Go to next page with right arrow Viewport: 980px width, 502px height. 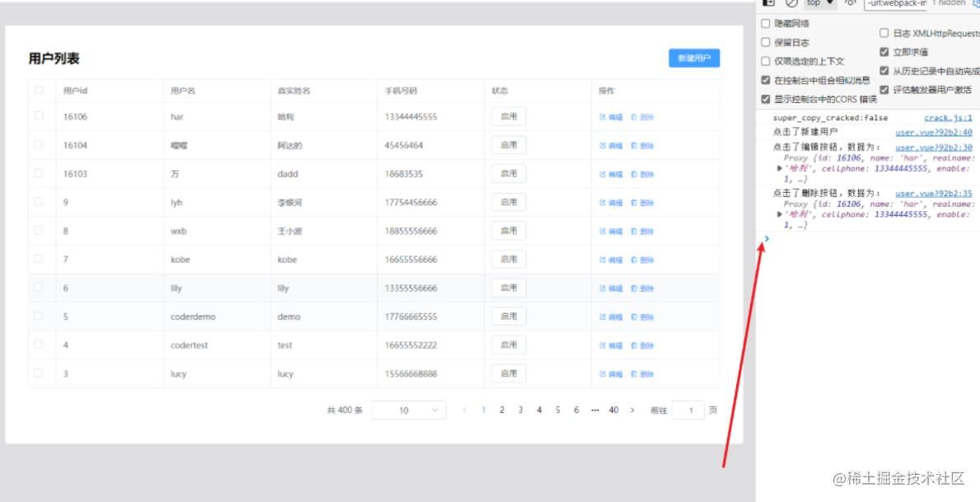pyautogui.click(x=632, y=411)
